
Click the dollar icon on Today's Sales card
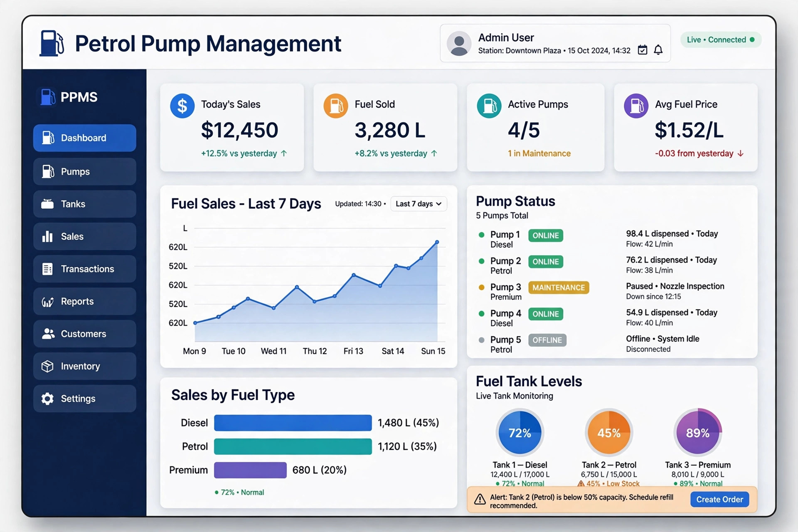coord(182,106)
